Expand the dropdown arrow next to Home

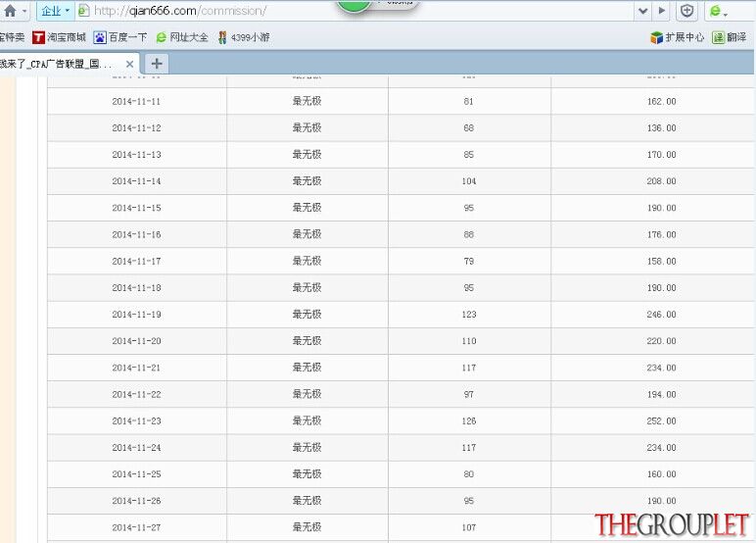click(24, 11)
